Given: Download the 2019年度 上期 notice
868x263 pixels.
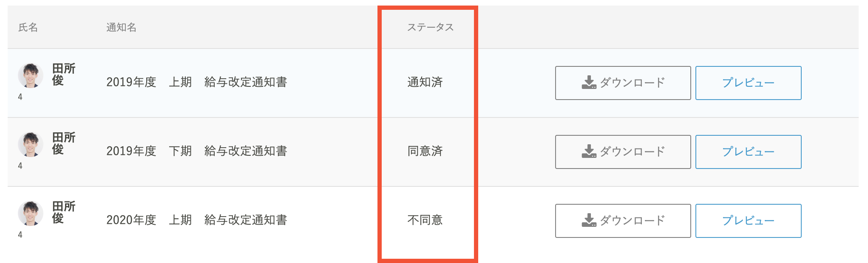Looking at the screenshot, I should coord(623,83).
